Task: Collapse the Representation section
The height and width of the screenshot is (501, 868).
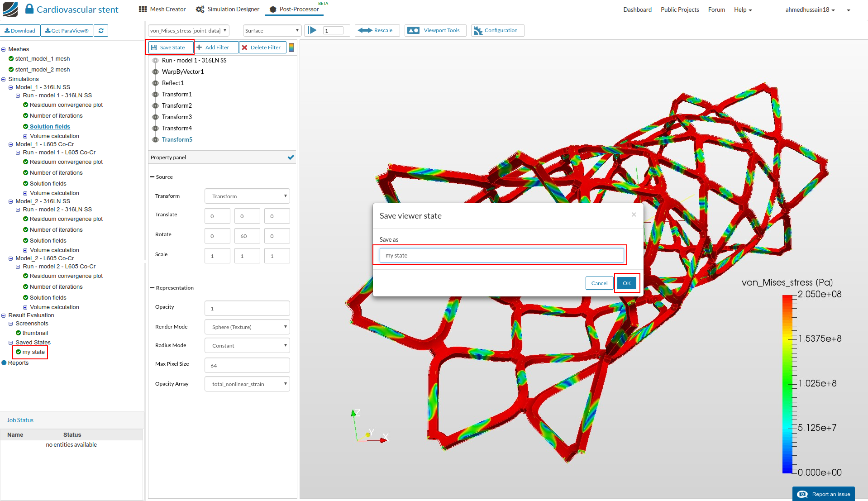Action: point(153,288)
